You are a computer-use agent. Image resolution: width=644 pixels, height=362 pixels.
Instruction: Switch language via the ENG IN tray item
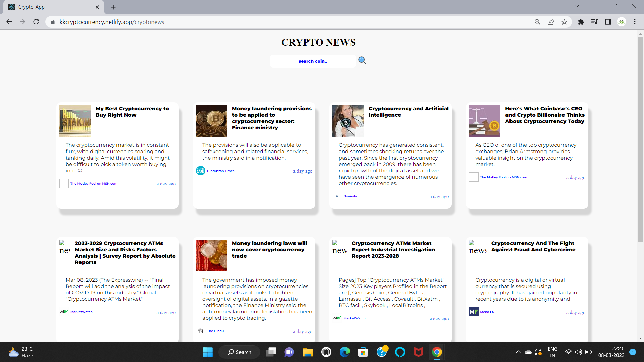[x=552, y=352]
